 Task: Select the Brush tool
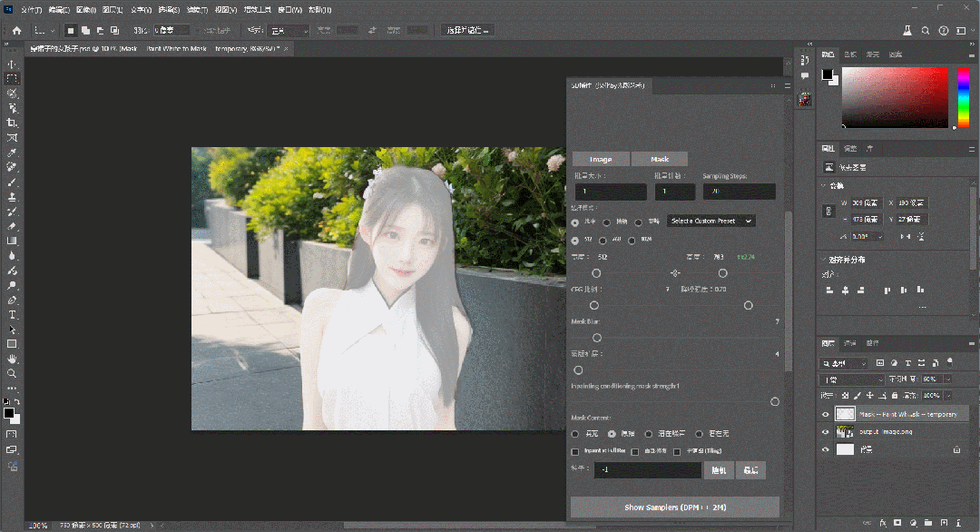click(x=12, y=182)
